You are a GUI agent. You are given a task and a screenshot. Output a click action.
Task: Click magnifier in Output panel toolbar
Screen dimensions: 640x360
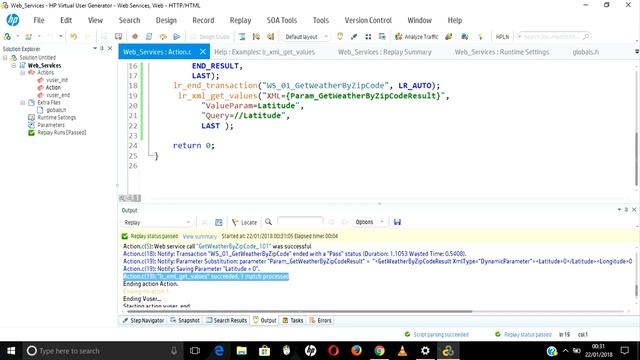268,222
